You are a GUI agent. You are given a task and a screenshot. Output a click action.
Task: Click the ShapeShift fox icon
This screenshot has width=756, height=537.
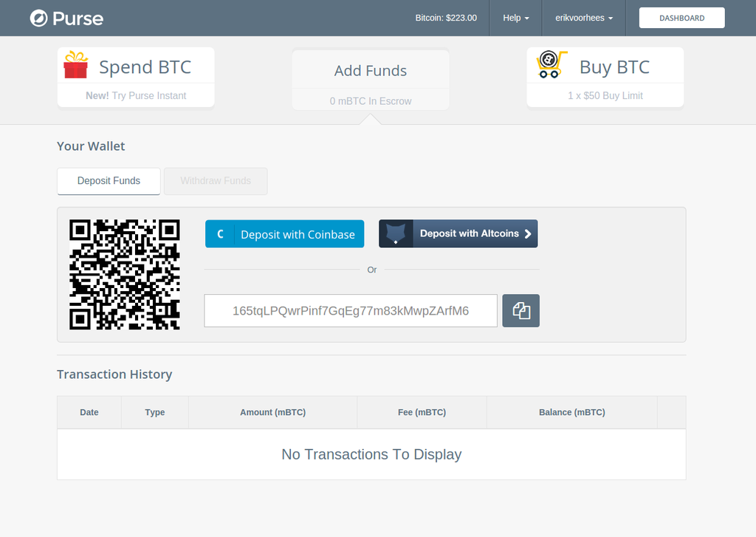(396, 233)
